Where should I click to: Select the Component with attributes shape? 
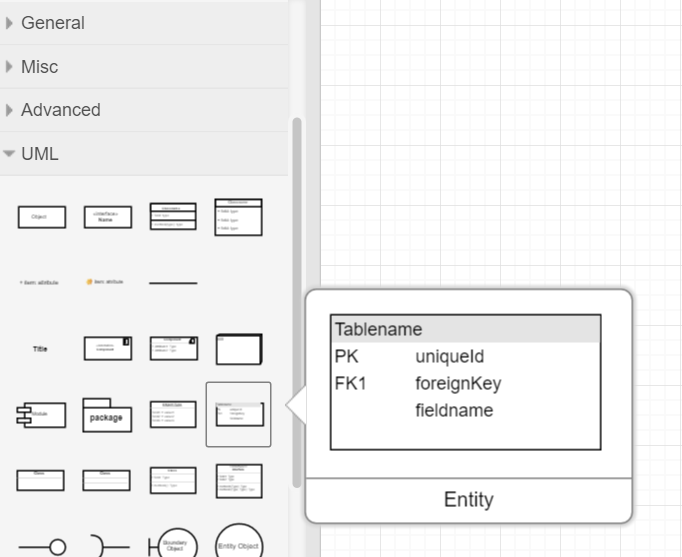(x=174, y=348)
